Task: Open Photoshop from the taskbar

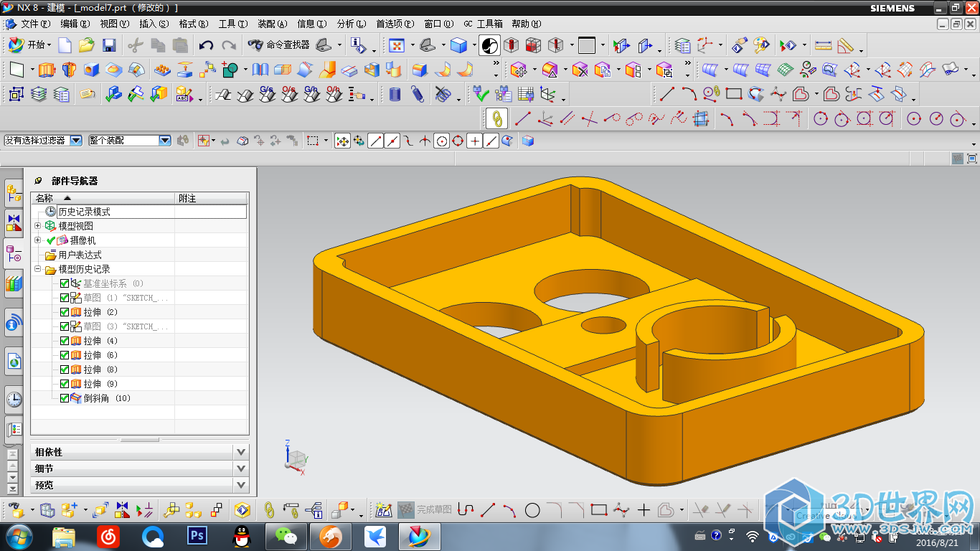Action: pyautogui.click(x=197, y=535)
